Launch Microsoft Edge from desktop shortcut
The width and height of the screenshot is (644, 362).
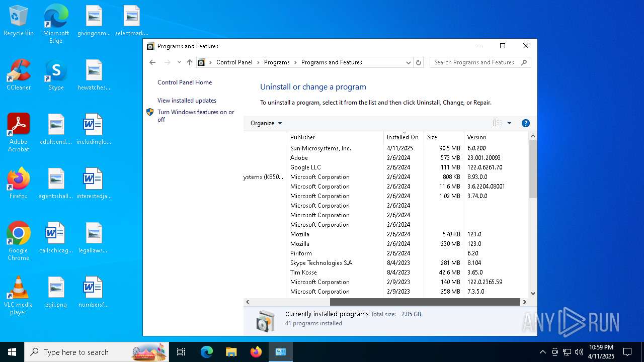[x=56, y=24]
